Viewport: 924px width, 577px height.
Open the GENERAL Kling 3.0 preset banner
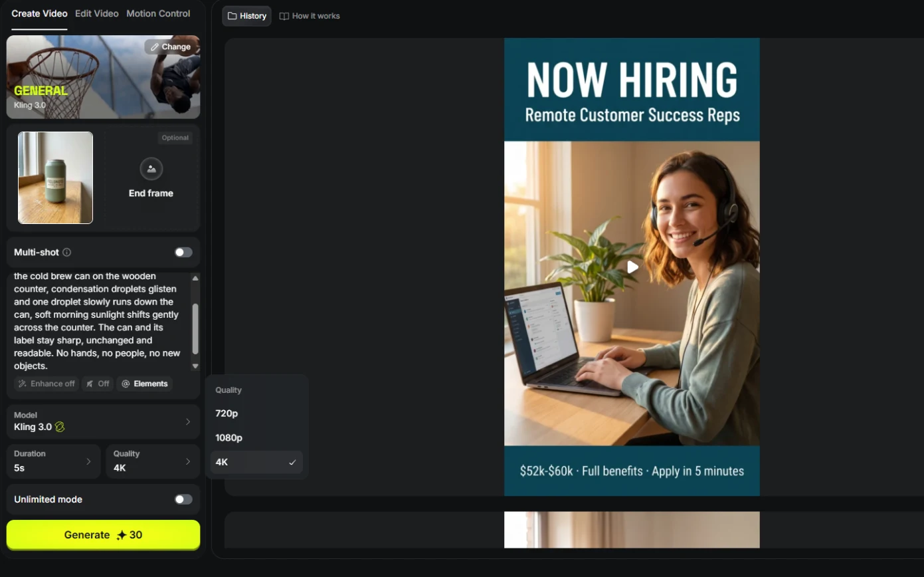[x=103, y=77]
